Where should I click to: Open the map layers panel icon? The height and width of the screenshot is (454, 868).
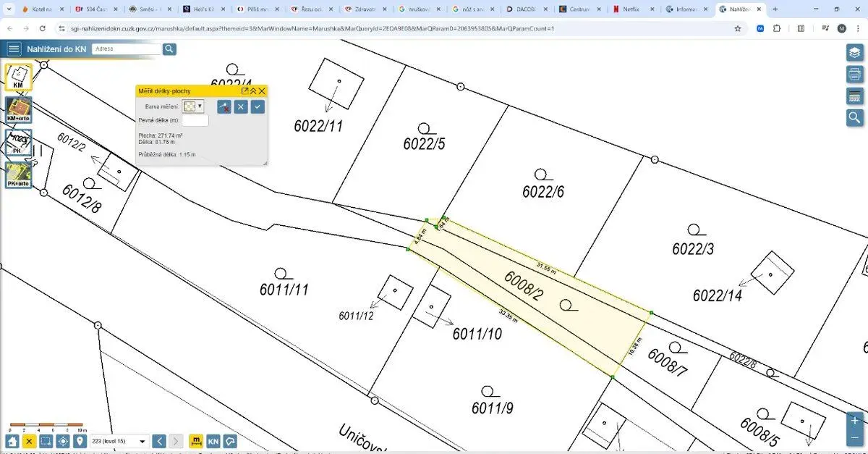coord(855,52)
